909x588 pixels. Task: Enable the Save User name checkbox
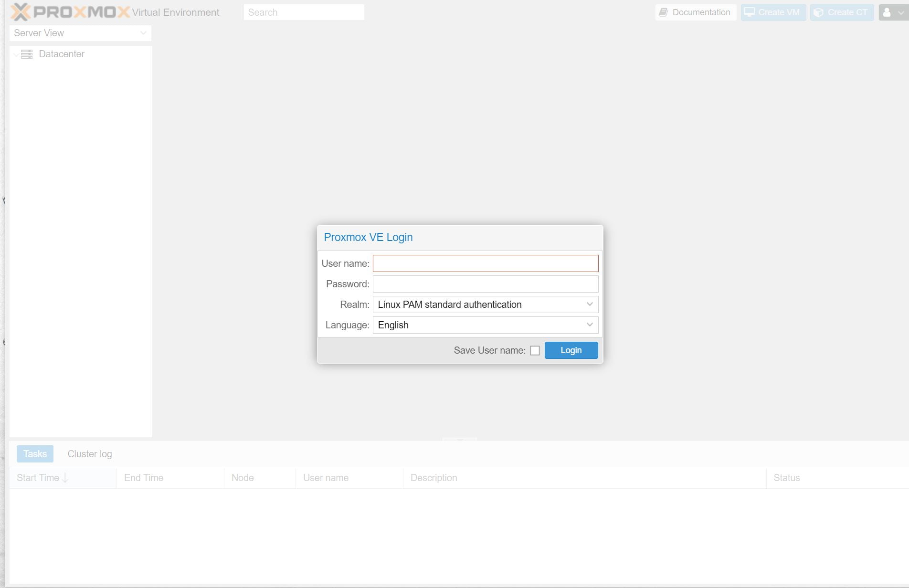pyautogui.click(x=535, y=350)
